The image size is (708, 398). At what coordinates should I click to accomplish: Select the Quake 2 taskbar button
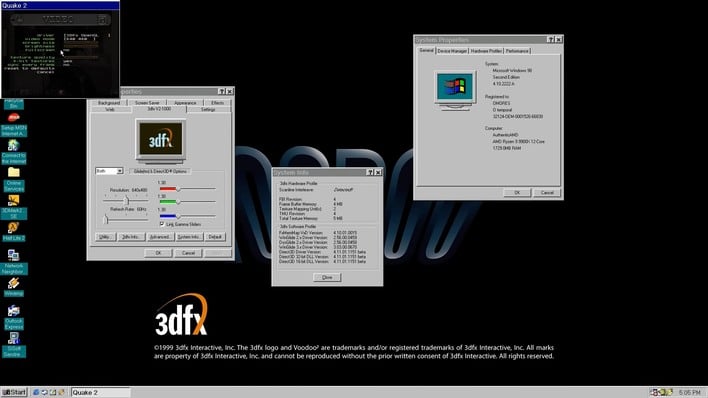tap(100, 392)
